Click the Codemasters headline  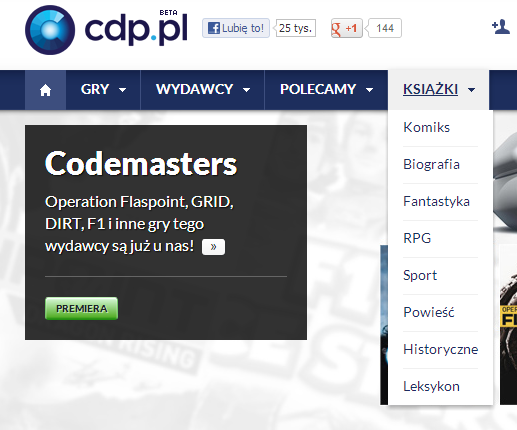click(141, 164)
